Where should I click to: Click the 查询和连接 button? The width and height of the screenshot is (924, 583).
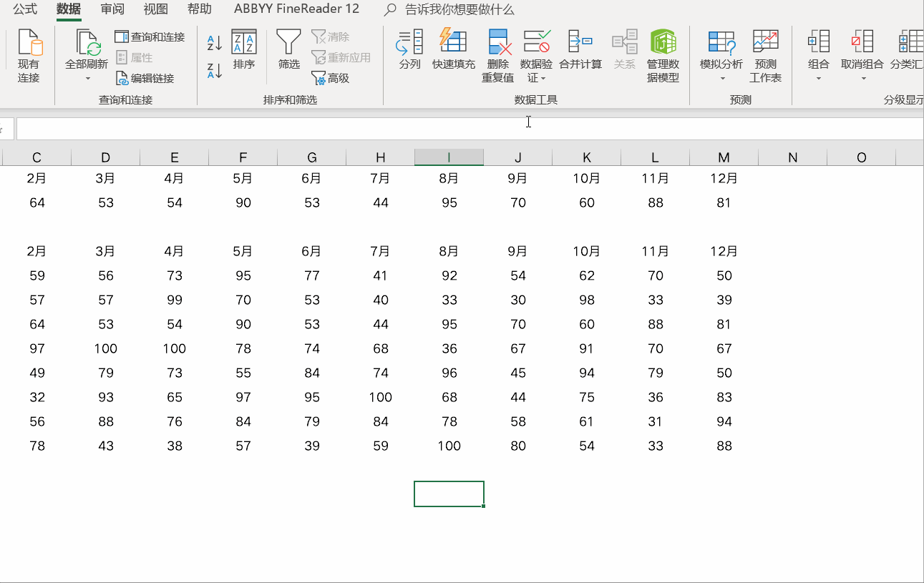[x=150, y=36]
